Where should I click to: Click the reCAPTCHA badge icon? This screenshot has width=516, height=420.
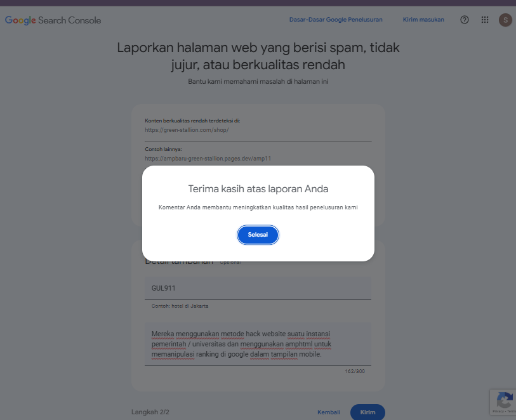[505, 400]
